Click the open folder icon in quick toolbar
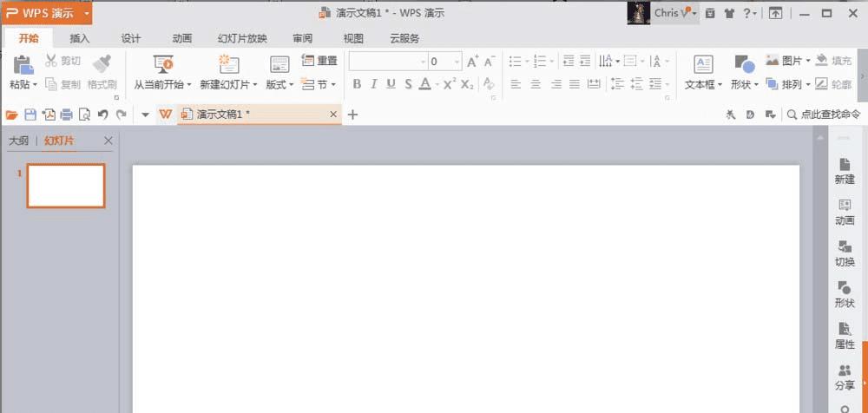The image size is (868, 413). point(11,115)
